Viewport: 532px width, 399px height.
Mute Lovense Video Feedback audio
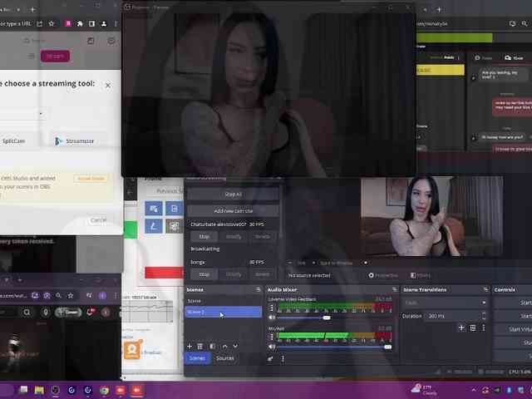click(272, 318)
